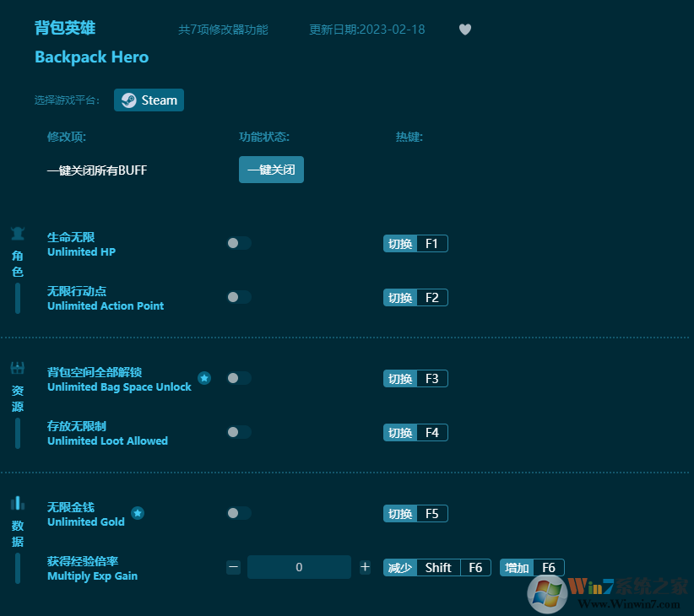Click the 增加 F6 hotkey button
The height and width of the screenshot is (616, 694).
tap(532, 567)
